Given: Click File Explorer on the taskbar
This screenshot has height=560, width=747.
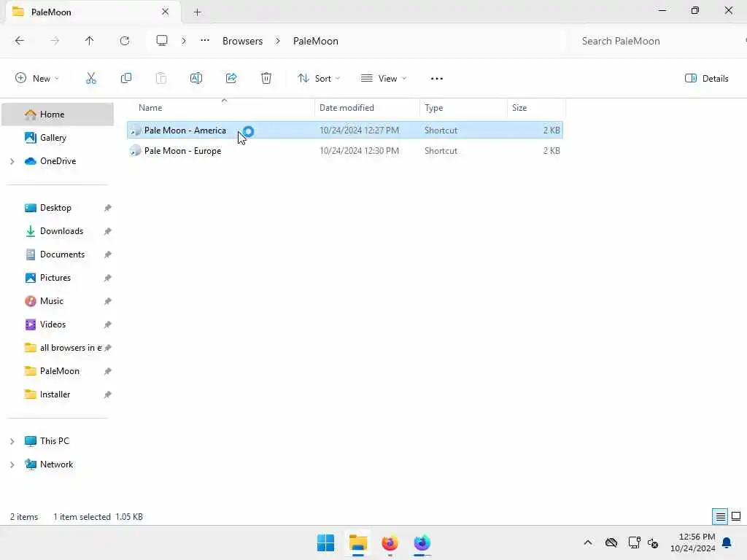Looking at the screenshot, I should pyautogui.click(x=357, y=543).
